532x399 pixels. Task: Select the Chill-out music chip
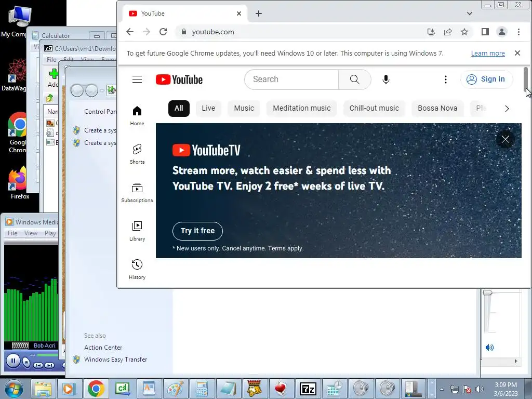pyautogui.click(x=374, y=108)
